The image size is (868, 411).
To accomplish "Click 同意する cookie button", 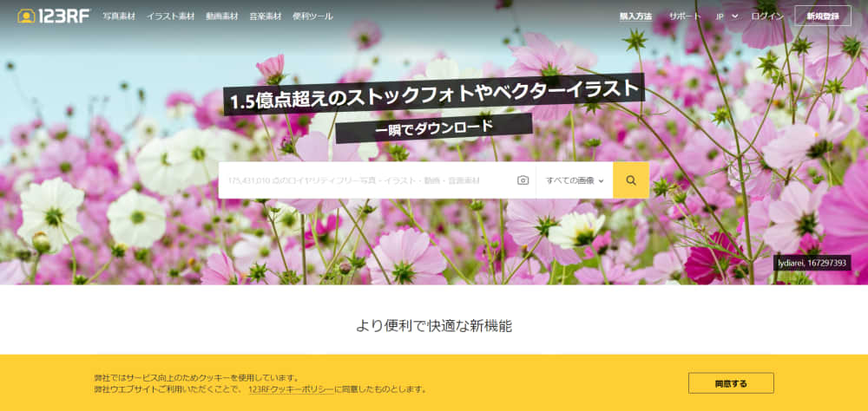I will 731,383.
